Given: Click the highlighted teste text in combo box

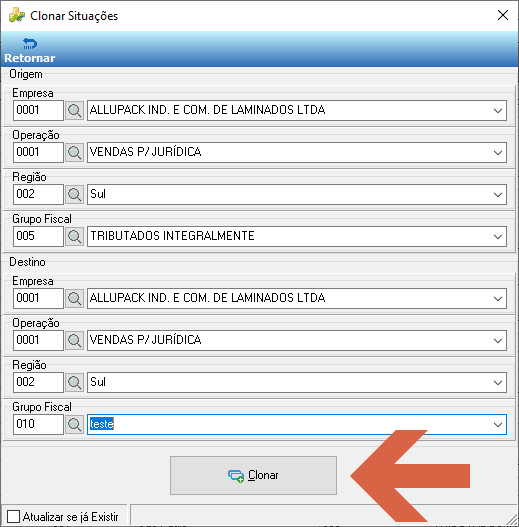Looking at the screenshot, I should (102, 424).
